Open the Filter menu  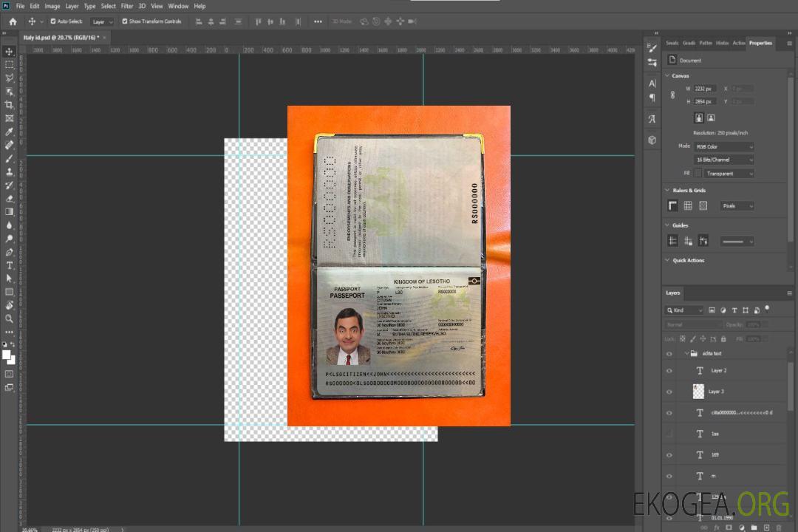pos(127,6)
